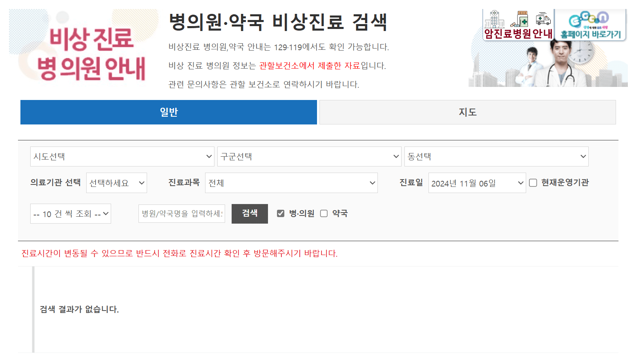The width and height of the screenshot is (634, 364).
Task: Click the ambulance icon in 암진료병원안내 banner
Action: click(543, 19)
